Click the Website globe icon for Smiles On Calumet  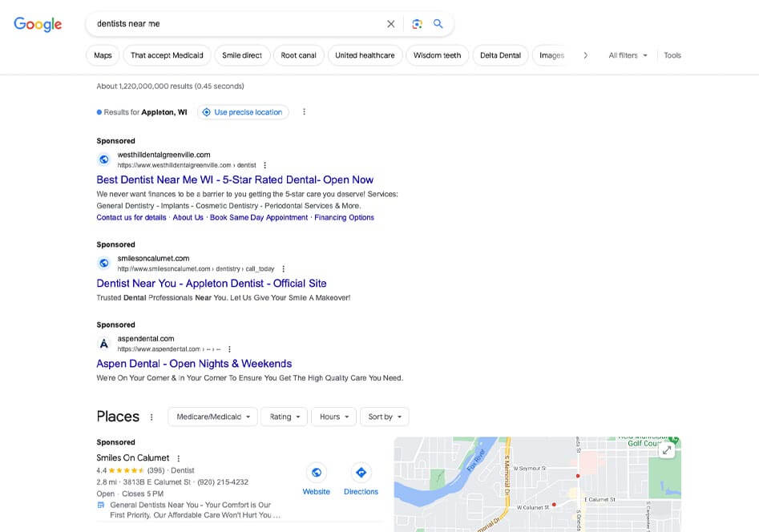[317, 473]
